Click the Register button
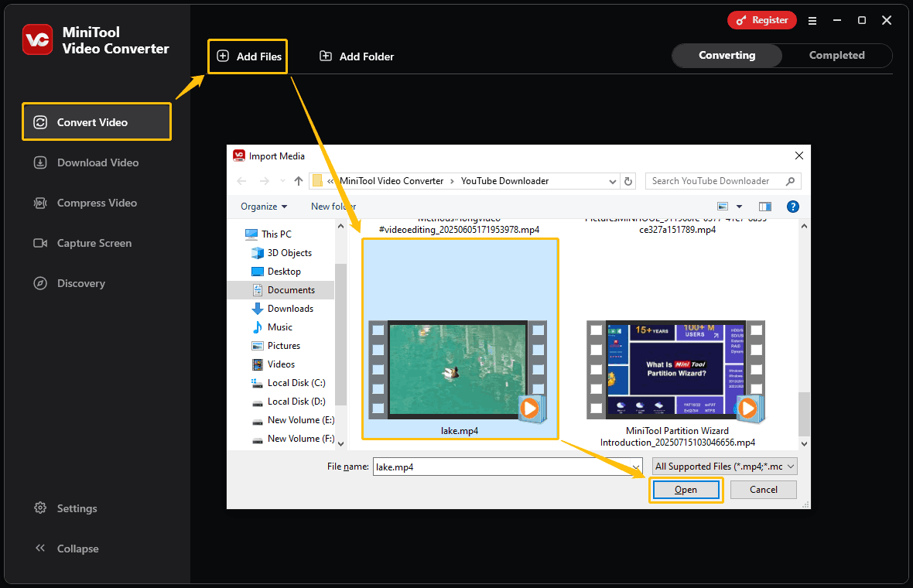The image size is (913, 588). (761, 20)
